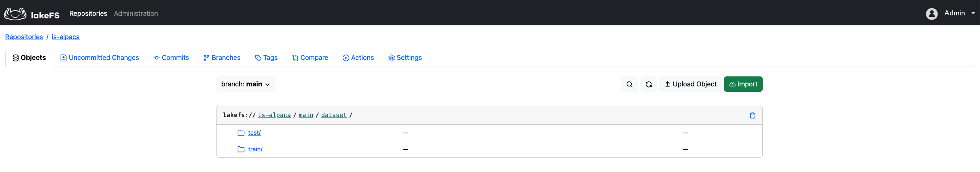Open the Administration menu item
Viewport: 980px width, 172px height.
point(136,13)
